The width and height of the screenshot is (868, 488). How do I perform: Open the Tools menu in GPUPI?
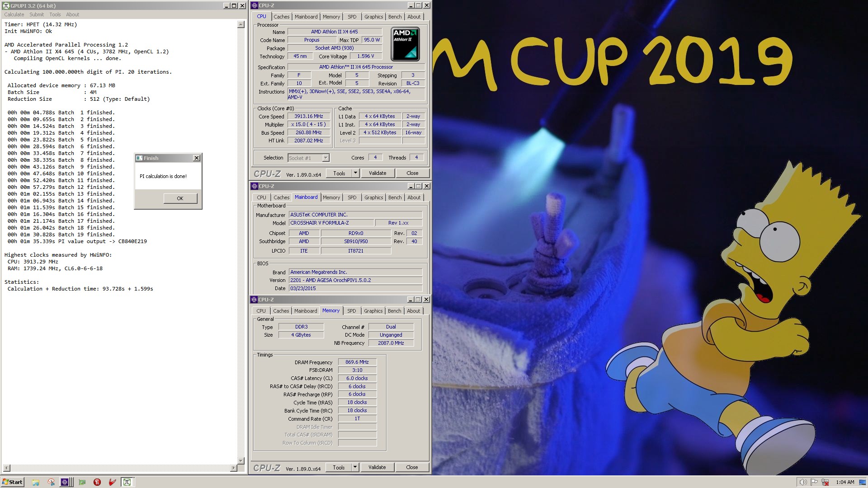[55, 14]
